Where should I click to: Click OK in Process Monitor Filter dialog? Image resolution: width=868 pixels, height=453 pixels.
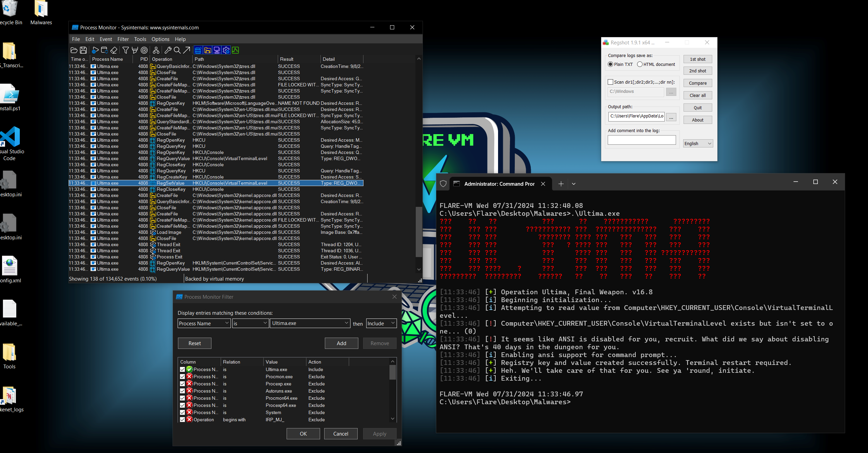(x=303, y=434)
